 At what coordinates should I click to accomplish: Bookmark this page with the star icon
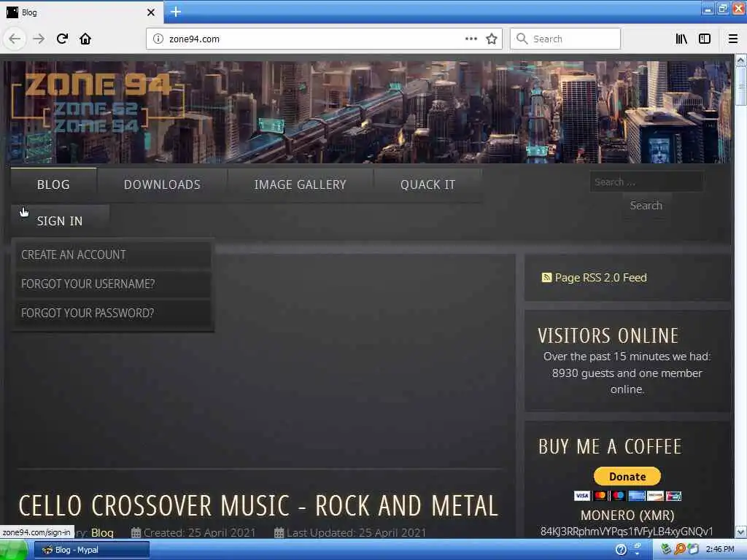(x=492, y=39)
